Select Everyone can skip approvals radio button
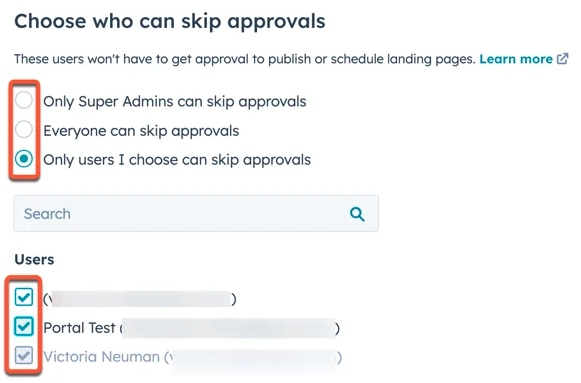This screenshot has height=383, width=581. click(24, 130)
